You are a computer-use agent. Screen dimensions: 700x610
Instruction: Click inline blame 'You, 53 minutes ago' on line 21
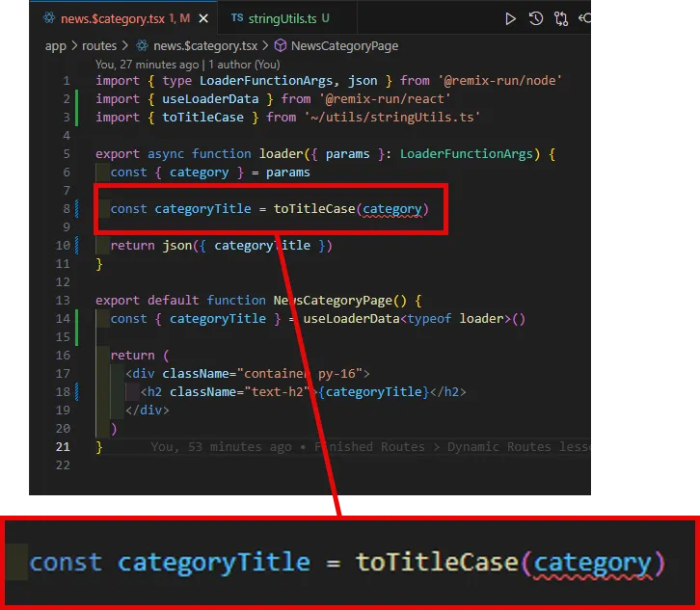[221, 447]
